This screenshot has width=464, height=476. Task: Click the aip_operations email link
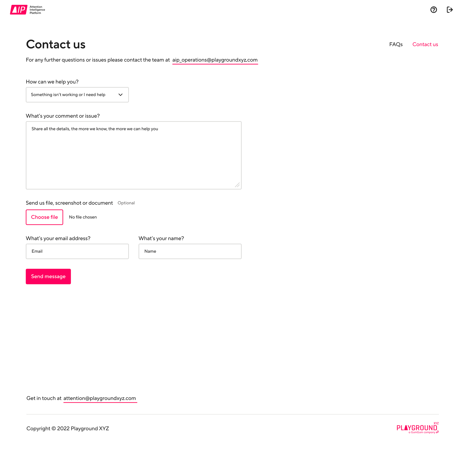[215, 60]
